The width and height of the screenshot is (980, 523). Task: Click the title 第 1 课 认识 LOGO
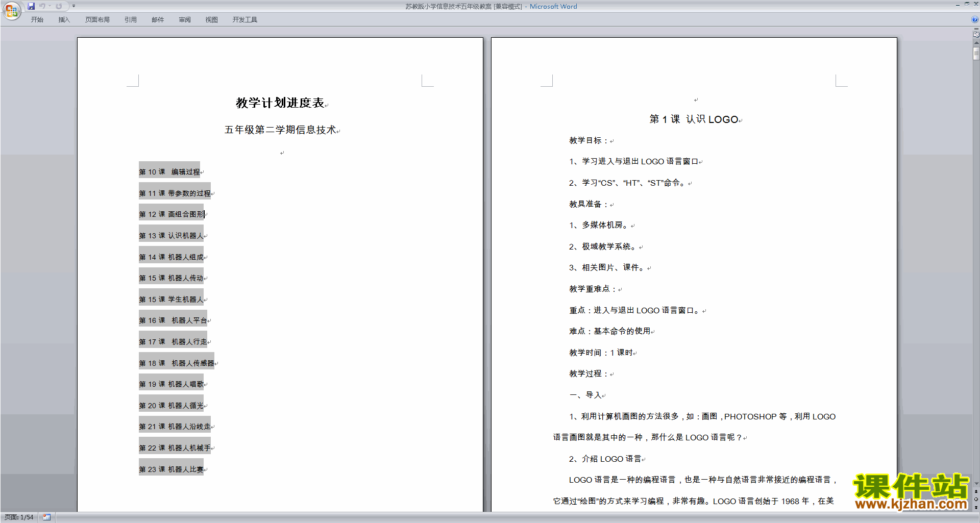tap(694, 119)
